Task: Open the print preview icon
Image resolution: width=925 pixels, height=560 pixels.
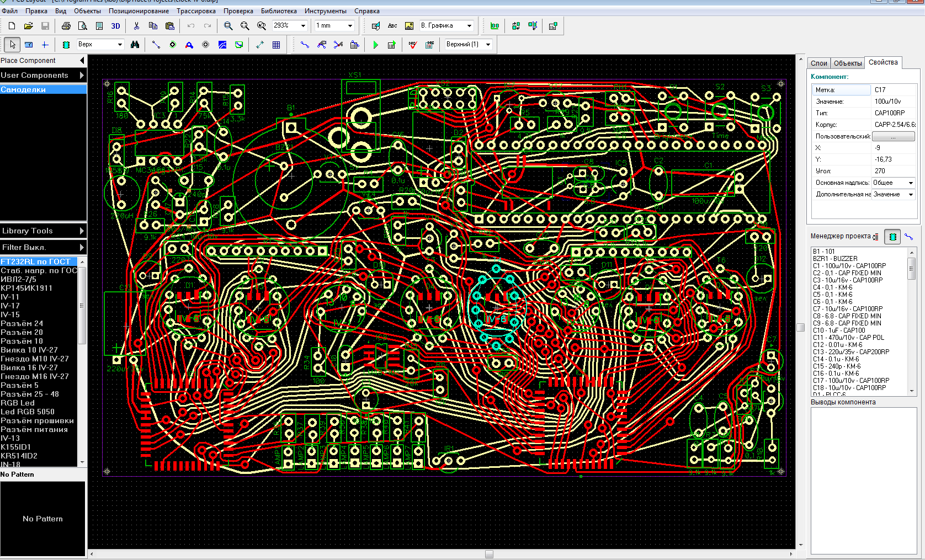Action: coord(83,26)
